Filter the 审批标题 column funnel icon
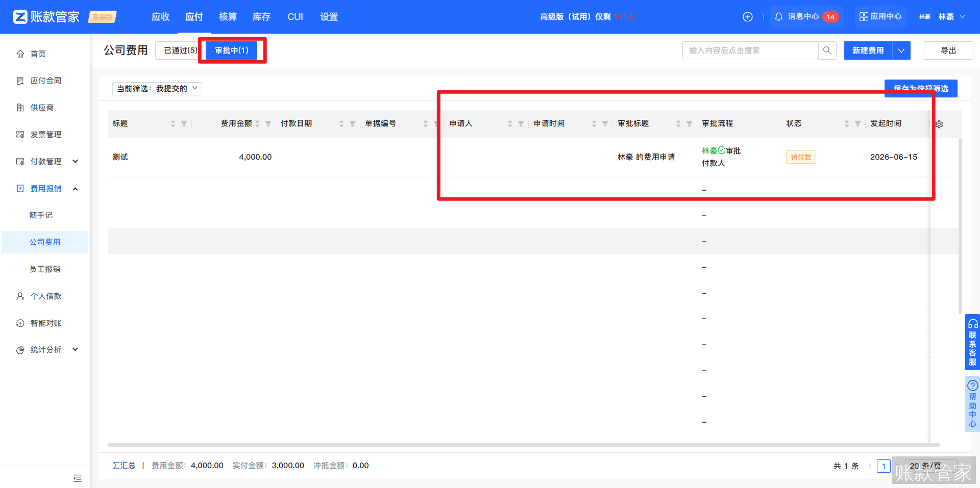This screenshot has height=488, width=980. (x=689, y=123)
